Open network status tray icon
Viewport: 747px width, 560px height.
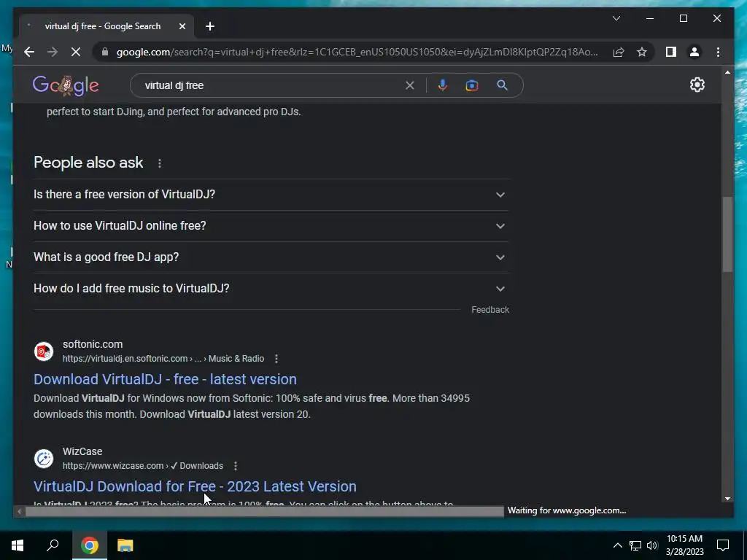pyautogui.click(x=635, y=545)
